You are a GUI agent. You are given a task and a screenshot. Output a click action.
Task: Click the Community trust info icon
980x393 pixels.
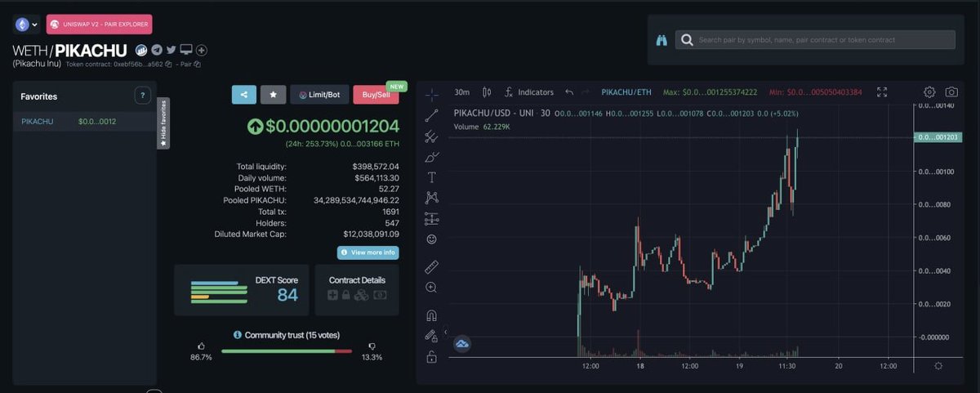tap(238, 335)
